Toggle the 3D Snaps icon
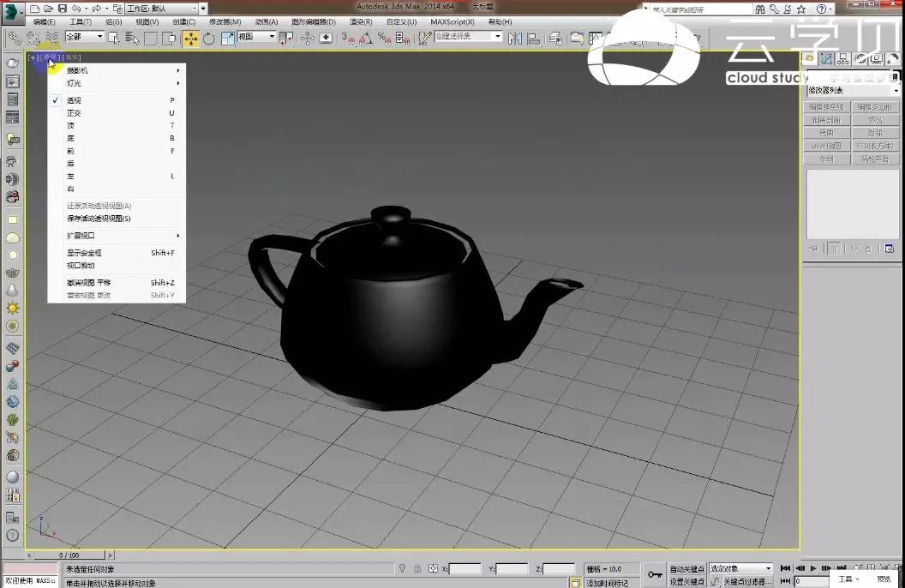Image resolution: width=905 pixels, height=588 pixels. [348, 39]
